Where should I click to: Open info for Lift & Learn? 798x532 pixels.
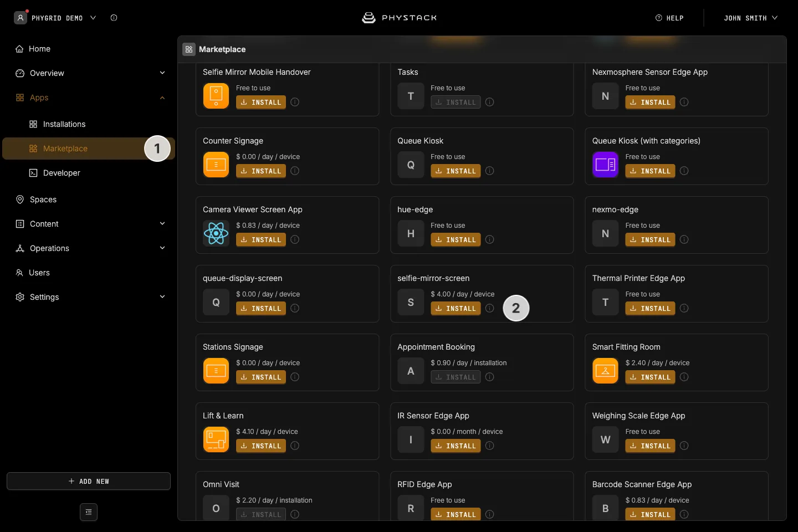tap(295, 446)
